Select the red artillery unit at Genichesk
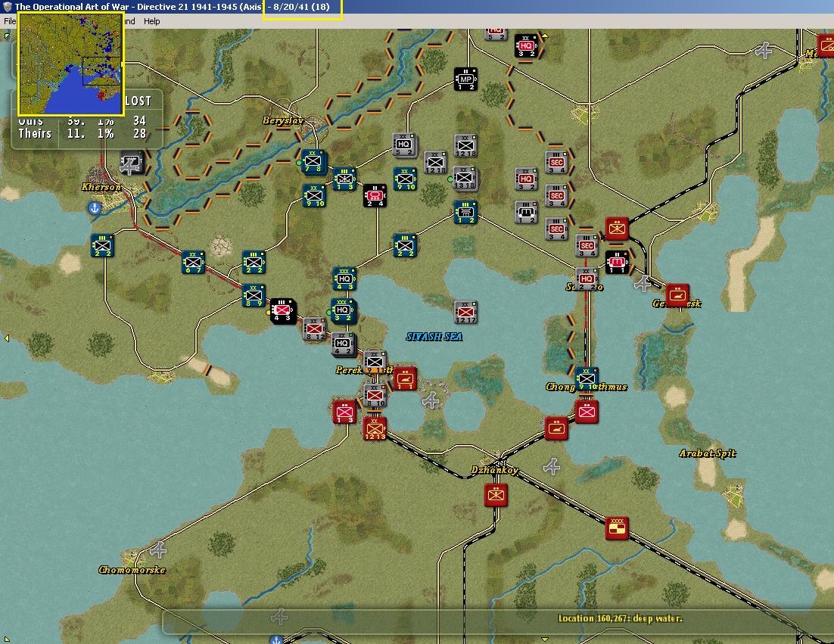The height and width of the screenshot is (644, 834). pyautogui.click(x=677, y=294)
